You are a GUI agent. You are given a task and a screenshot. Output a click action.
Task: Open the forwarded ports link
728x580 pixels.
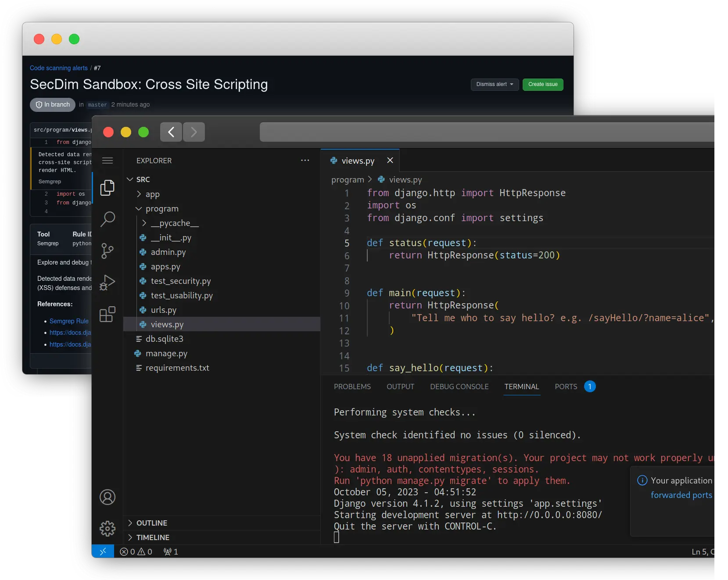tap(681, 495)
